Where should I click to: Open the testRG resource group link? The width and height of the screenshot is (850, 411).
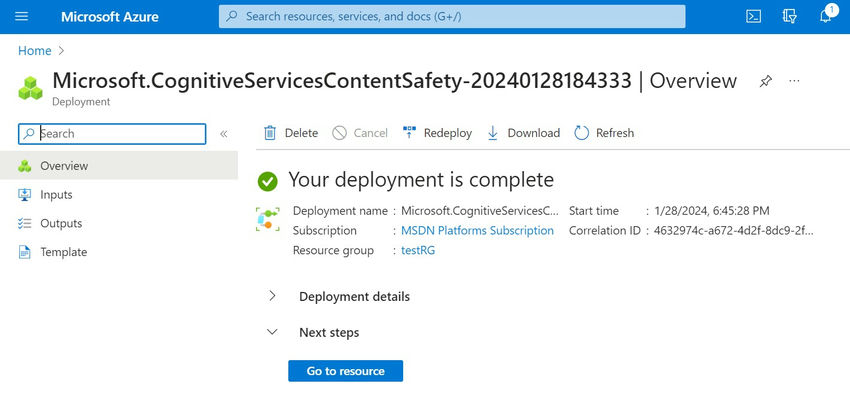[418, 250]
